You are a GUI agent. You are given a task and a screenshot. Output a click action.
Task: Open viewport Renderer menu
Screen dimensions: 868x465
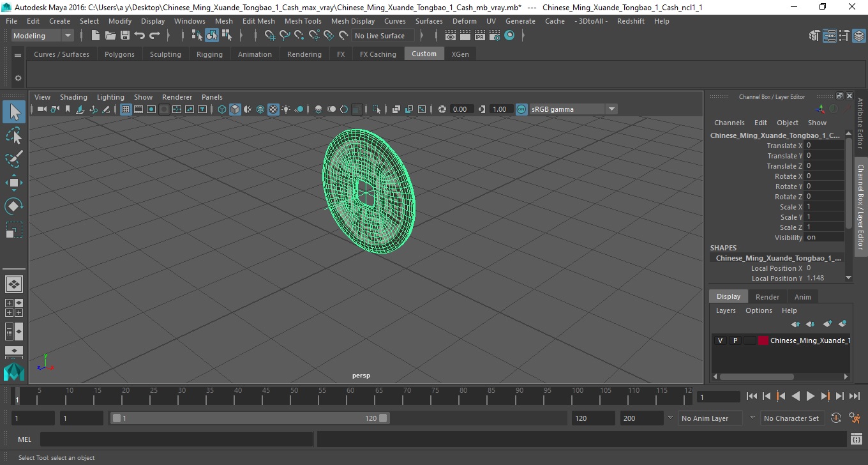click(177, 97)
